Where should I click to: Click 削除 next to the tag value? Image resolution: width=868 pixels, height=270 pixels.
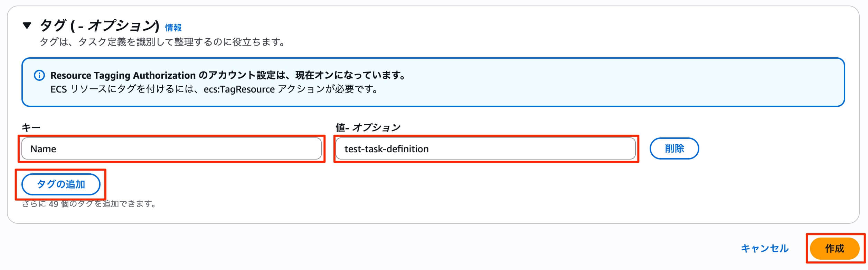[x=674, y=148]
